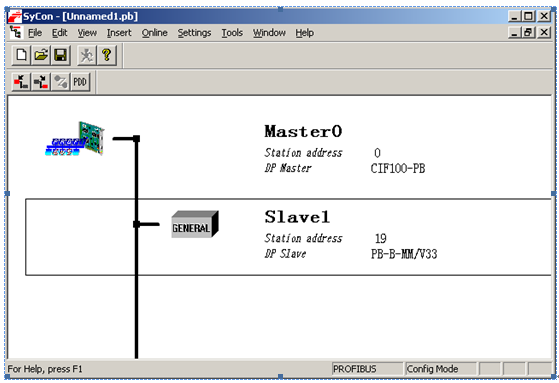Open the File menu
This screenshot has width=559, height=383.
[35, 33]
